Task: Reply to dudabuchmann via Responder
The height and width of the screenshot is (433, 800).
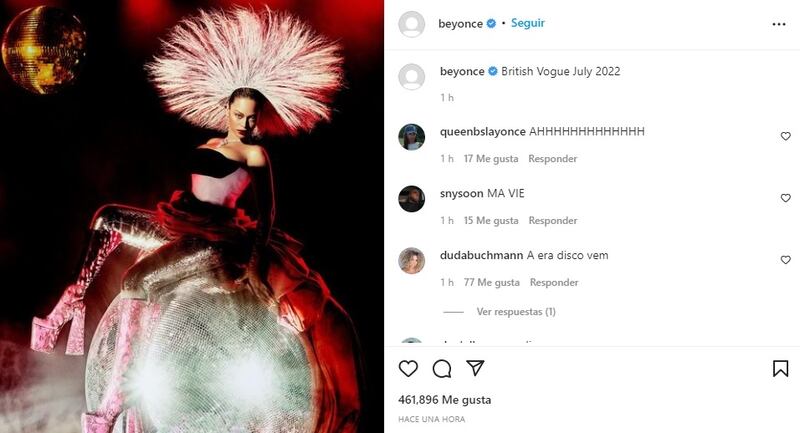Action: click(554, 282)
